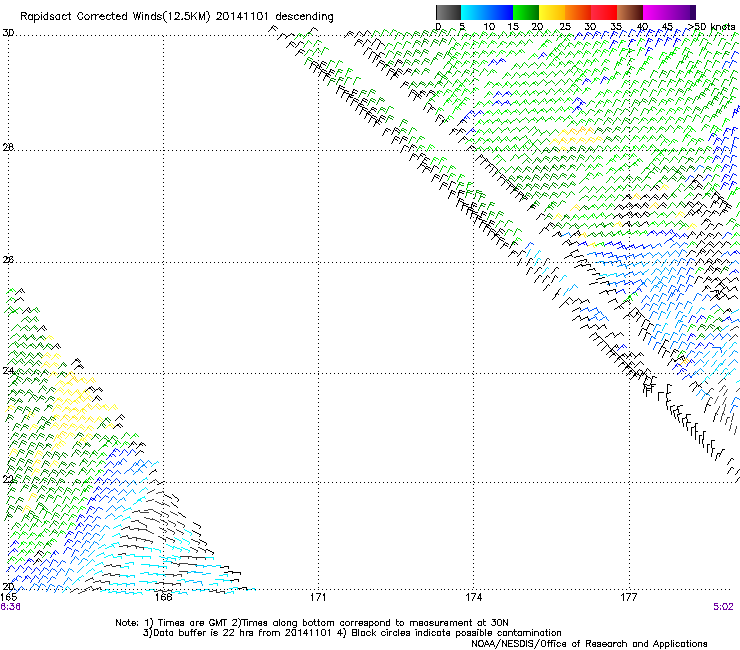740x650 pixels.
Task: Click the orange 25-30 knots color segment
Action: [x=578, y=12]
